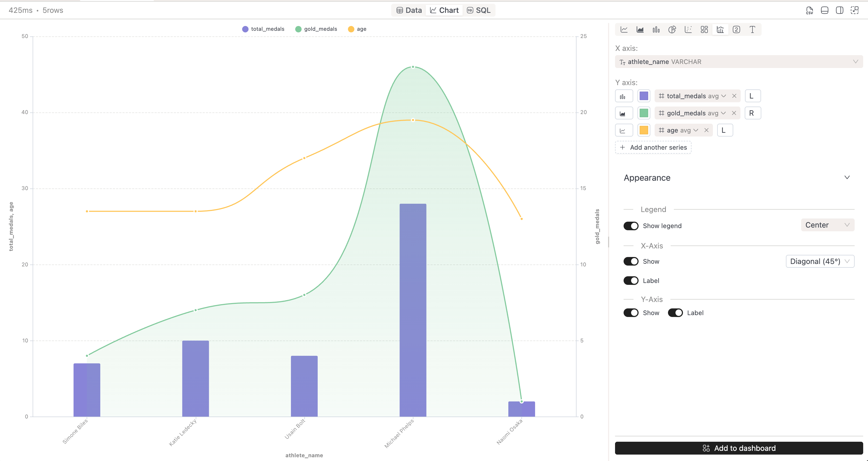Screen dimensions: 868x461
Task: Collapse the Appearance section
Action: [x=847, y=177]
